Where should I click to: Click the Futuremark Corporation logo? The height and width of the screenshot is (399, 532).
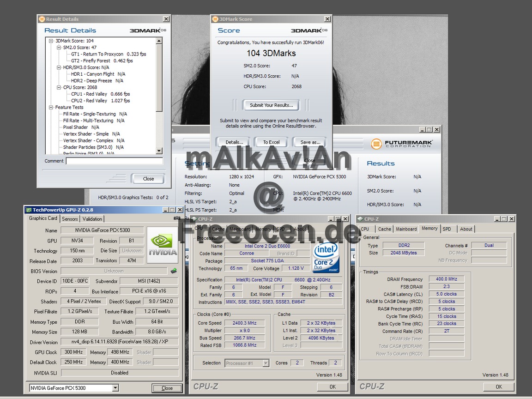401,144
